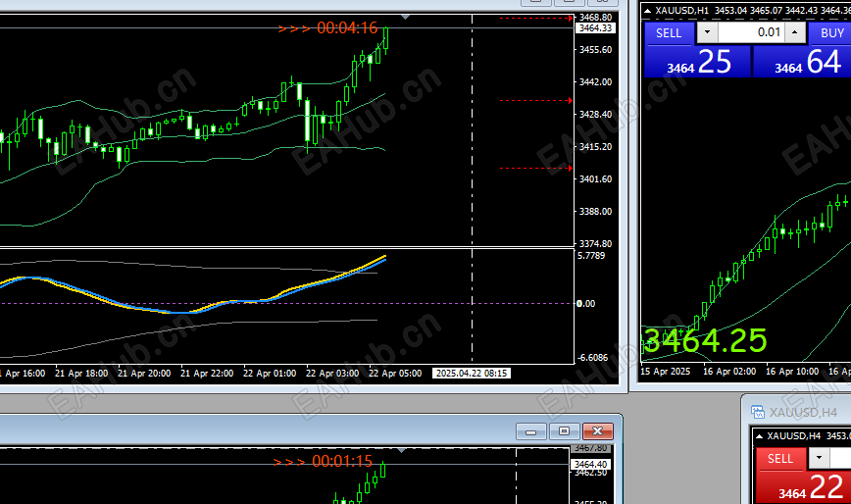Click the 16 Apr 02:00 label on the H1 chart
851x504 pixels.
(729, 371)
